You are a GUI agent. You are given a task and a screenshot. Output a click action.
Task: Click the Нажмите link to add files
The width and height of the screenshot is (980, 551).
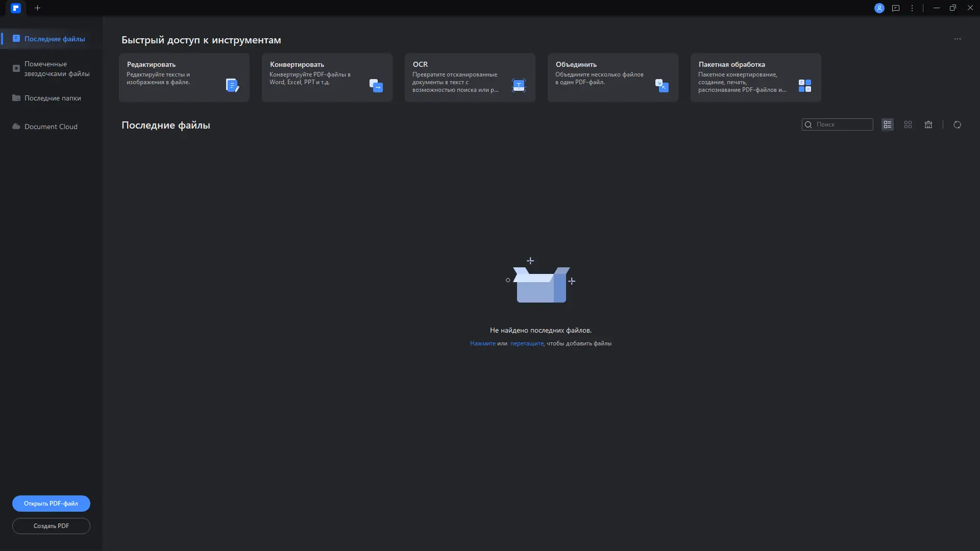[x=482, y=344]
